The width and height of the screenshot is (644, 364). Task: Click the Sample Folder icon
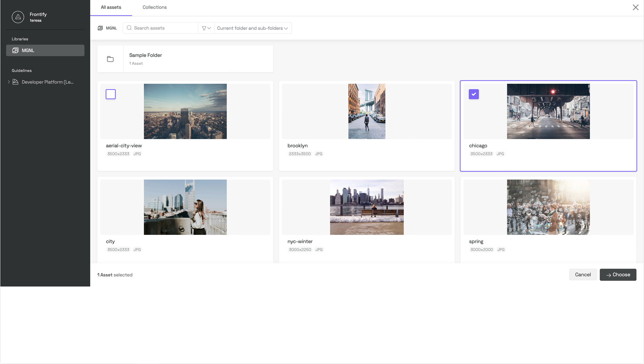coord(110,59)
